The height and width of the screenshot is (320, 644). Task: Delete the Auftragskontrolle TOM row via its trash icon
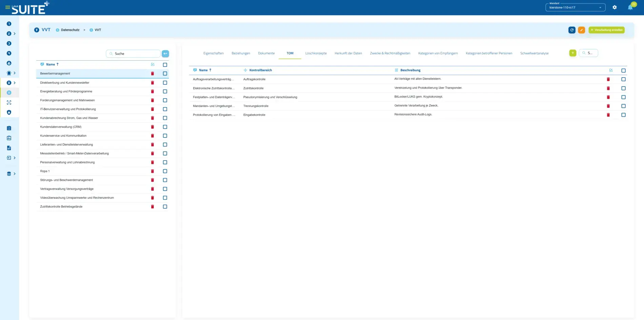click(x=608, y=79)
